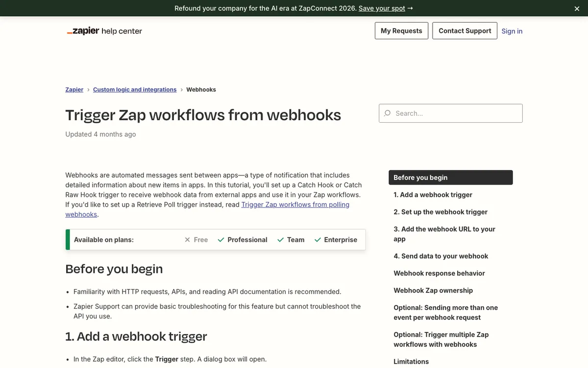This screenshot has height=368, width=588.
Task: Click the checkmark icon beside Professional
Action: pos(221,240)
